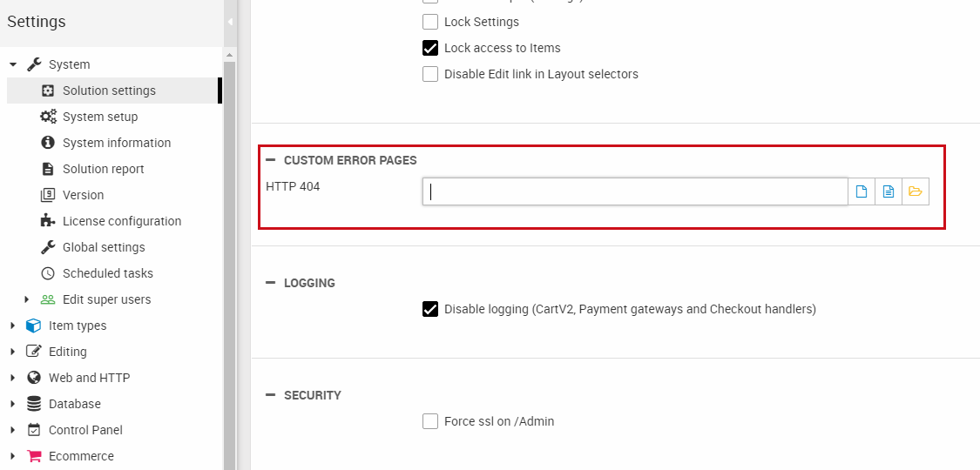Open the System setup page
980x470 pixels.
(100, 117)
